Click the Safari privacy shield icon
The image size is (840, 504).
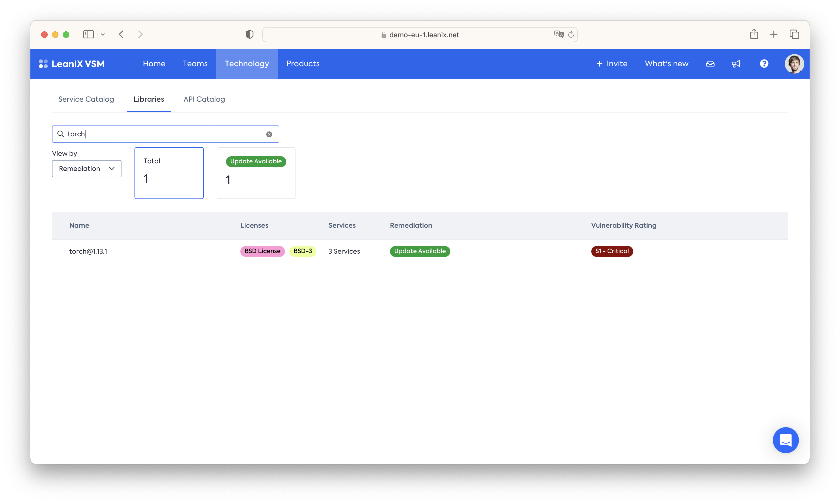(250, 34)
